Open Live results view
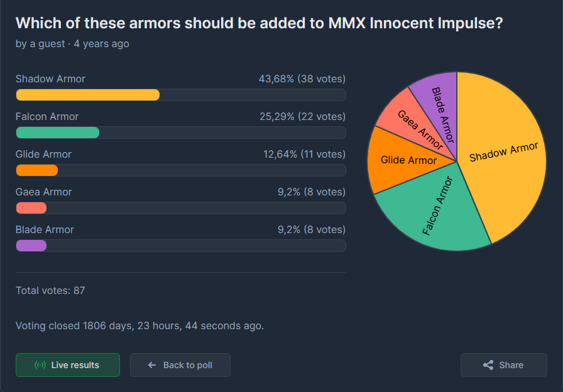 (x=68, y=365)
